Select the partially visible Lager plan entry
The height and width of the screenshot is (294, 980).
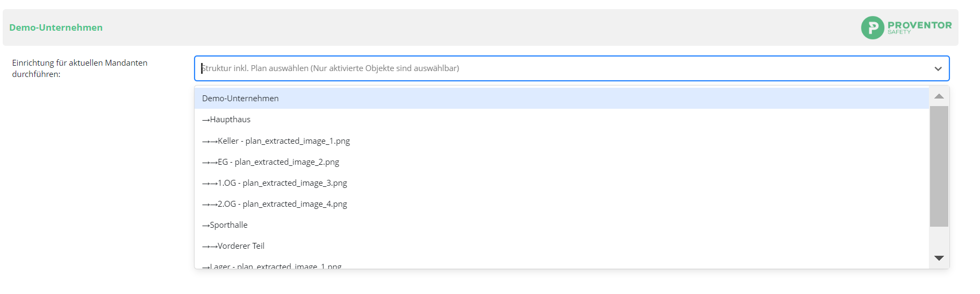coord(562,264)
